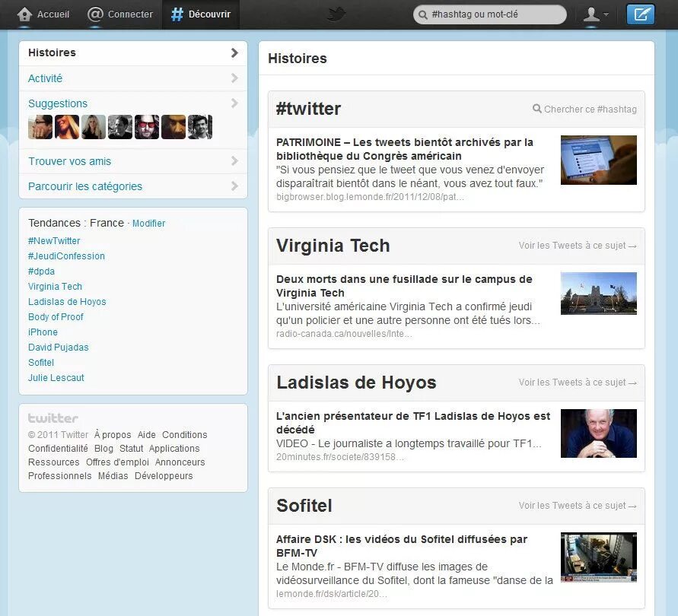
Task: Open the iPhone trend
Action: (43, 332)
